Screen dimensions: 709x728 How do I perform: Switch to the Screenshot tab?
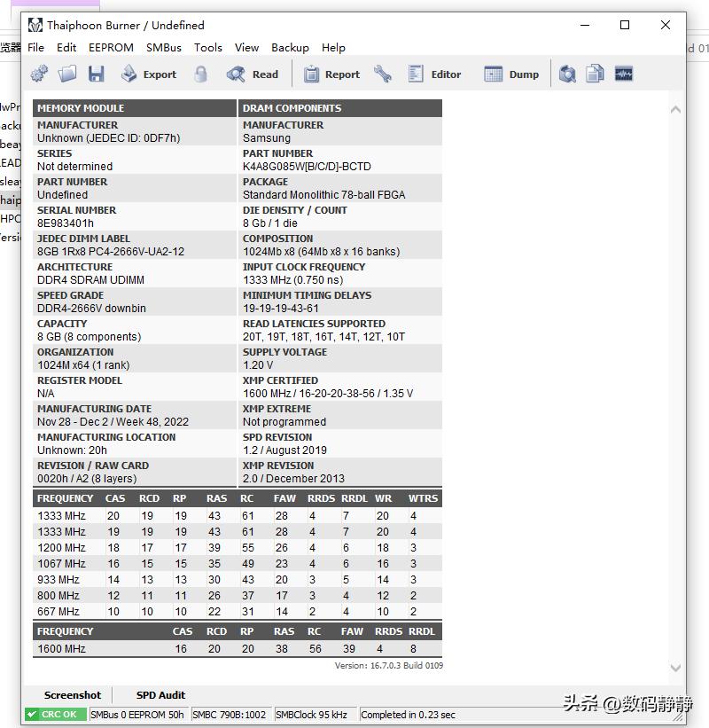tap(73, 695)
